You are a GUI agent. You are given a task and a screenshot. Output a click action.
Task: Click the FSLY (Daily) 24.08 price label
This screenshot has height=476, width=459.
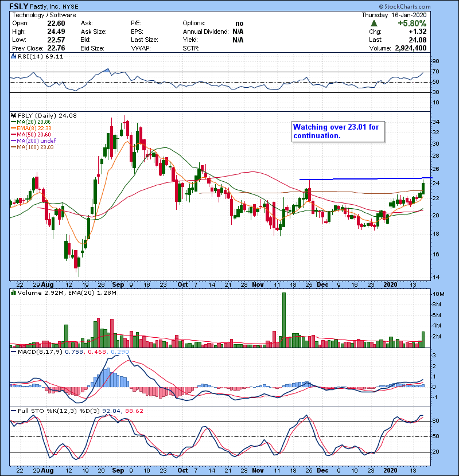(47, 115)
